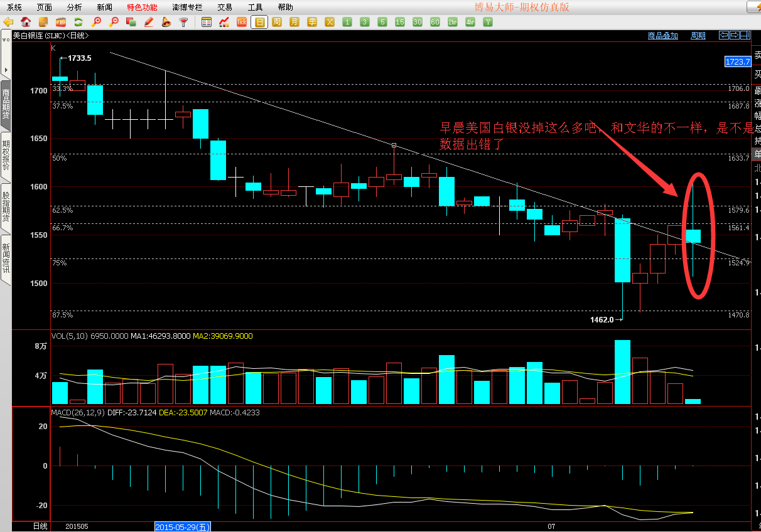Screen dimensions: 761x532
Task: Click the green refresh arrows icon
Action: coord(78,22)
